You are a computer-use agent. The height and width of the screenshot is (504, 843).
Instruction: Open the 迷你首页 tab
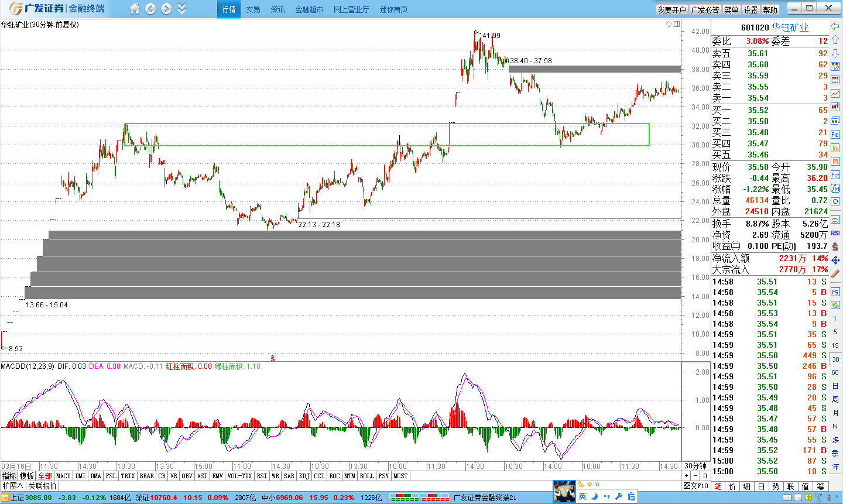pos(393,9)
